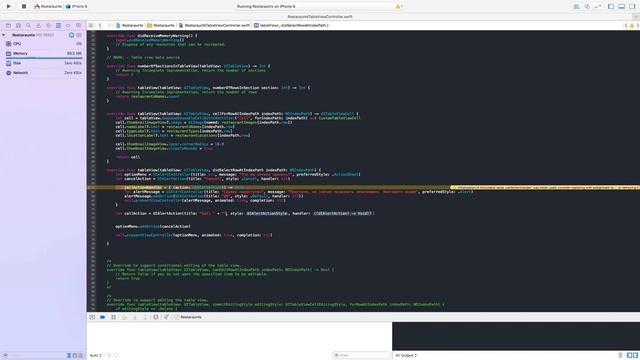The image size is (640, 360).
Task: Switch to the Assistant editor
Action: (587, 7)
